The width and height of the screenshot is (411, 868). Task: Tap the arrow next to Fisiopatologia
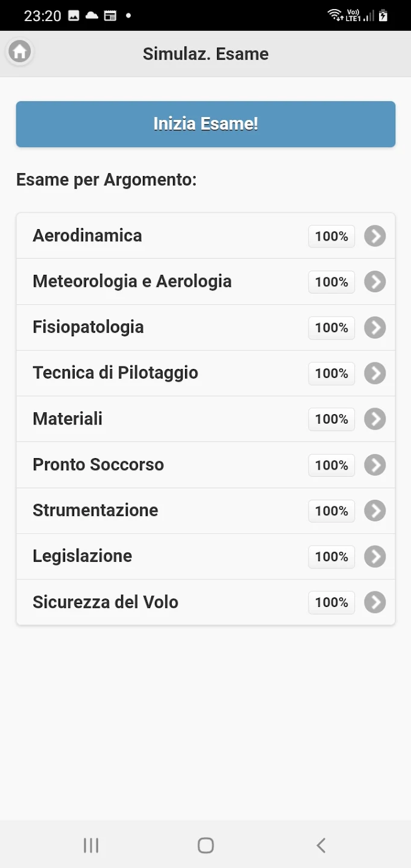(x=374, y=327)
